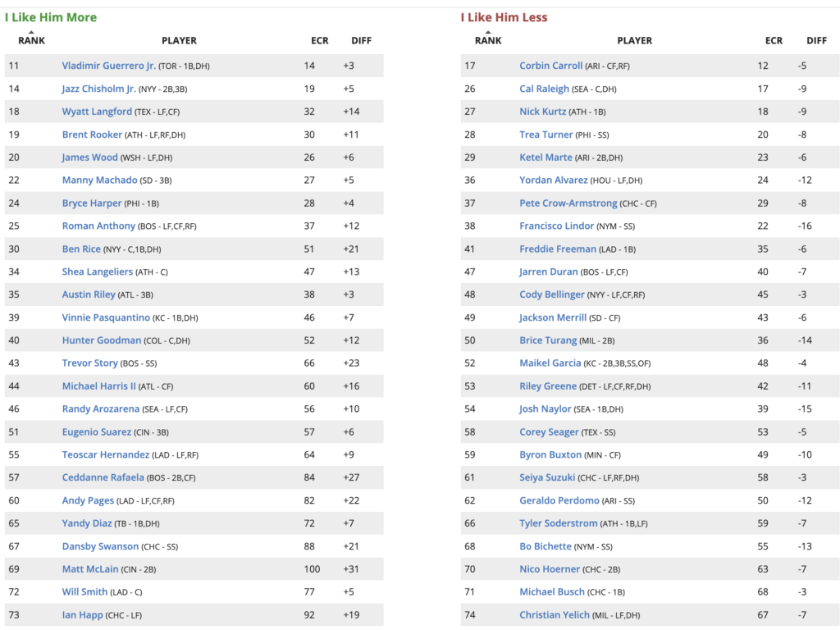
Task: Click Ian Happ's name
Action: 81,615
